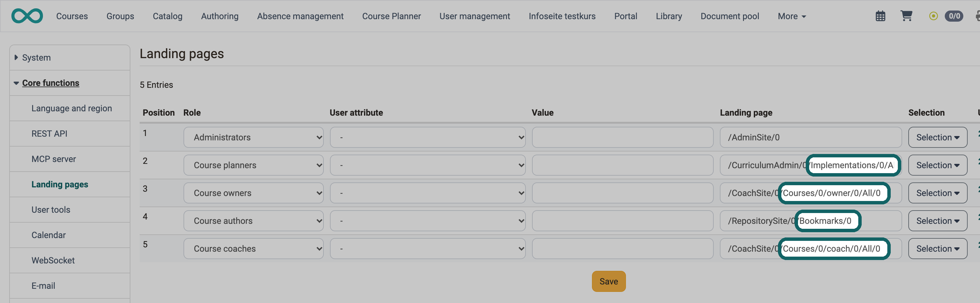Open user attribute dropdown in Course coaches row
This screenshot has height=303, width=980.
428,249
